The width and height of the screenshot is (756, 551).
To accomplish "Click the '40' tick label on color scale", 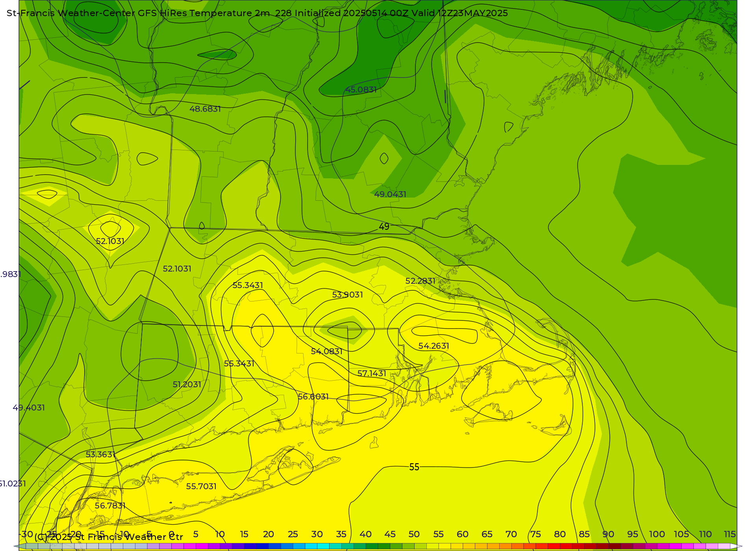I will tap(365, 534).
